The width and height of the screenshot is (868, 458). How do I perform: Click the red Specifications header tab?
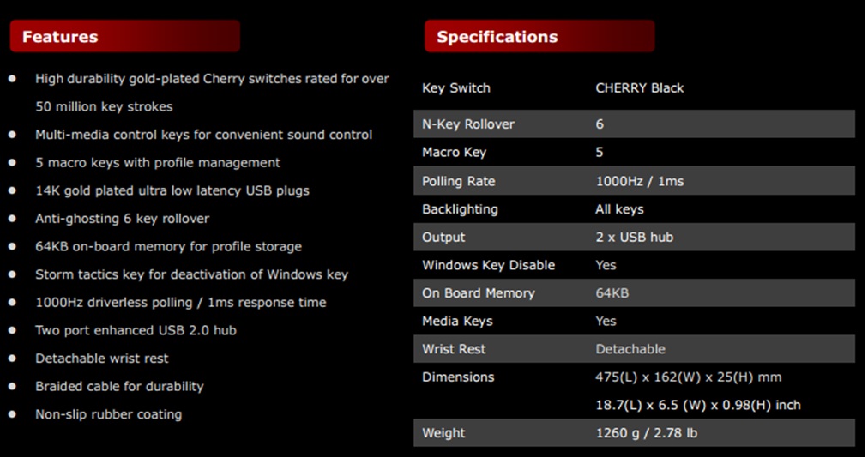coord(539,37)
